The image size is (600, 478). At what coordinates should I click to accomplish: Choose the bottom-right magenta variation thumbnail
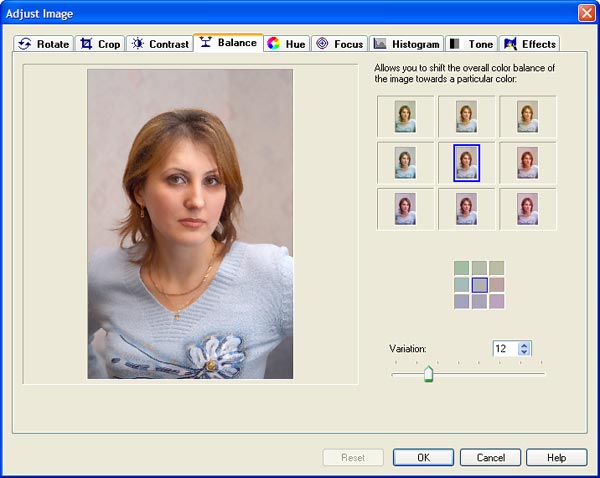[x=528, y=209]
